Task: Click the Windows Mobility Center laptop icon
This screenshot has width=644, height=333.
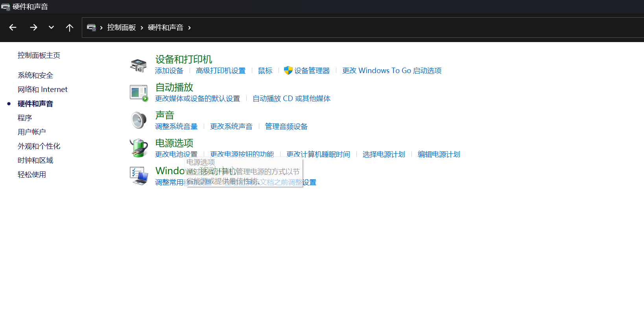Action: [x=139, y=176]
